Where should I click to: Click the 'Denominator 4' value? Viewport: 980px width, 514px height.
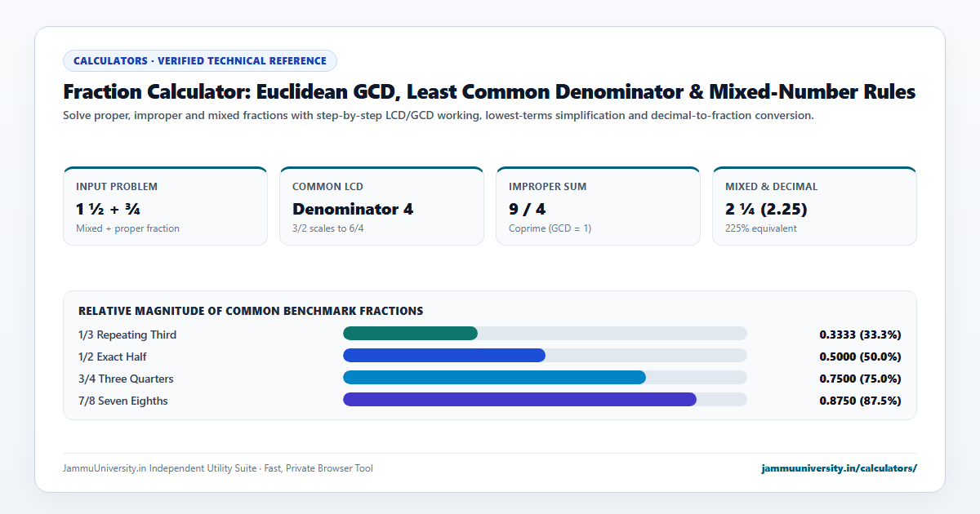pos(353,209)
